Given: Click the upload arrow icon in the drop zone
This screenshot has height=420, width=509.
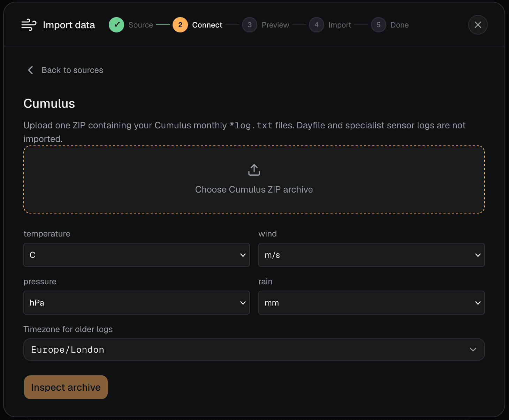Looking at the screenshot, I should pyautogui.click(x=254, y=170).
